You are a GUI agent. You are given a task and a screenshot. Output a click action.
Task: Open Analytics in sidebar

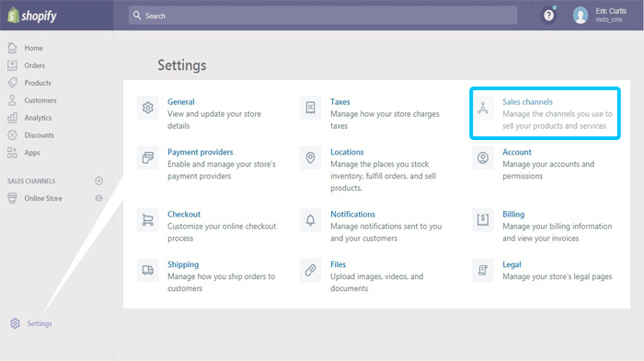coord(38,118)
